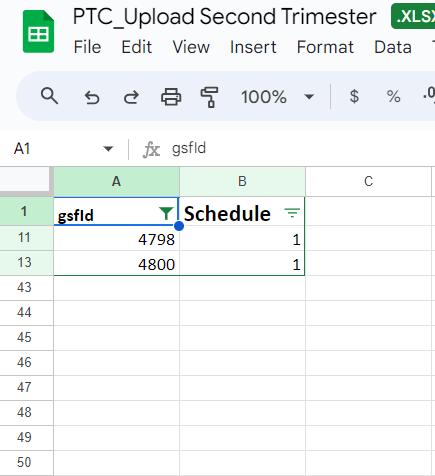Select row 47 header
Viewport: 435px width, 476px height.
[x=26, y=388]
